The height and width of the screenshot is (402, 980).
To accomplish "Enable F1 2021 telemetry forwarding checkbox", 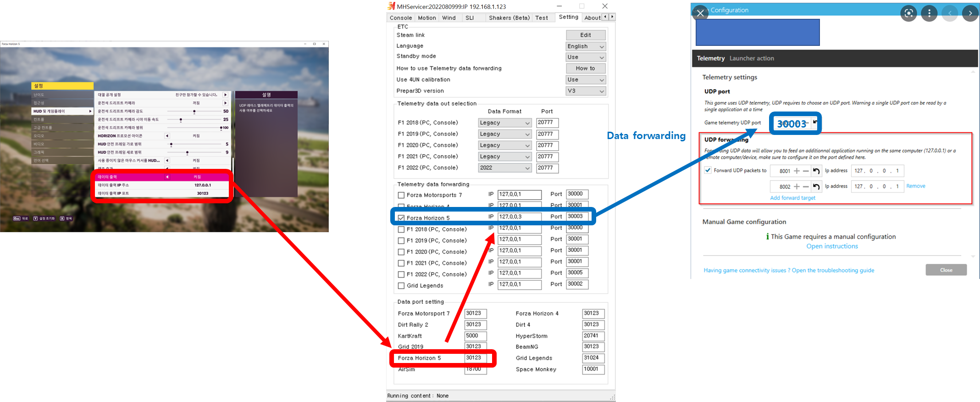I will (x=401, y=263).
